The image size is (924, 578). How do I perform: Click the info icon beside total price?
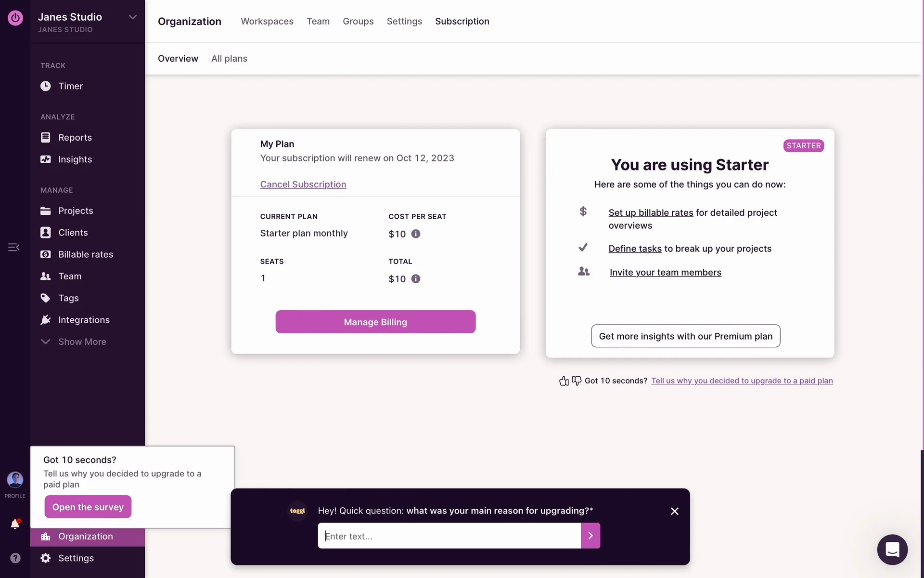pyautogui.click(x=416, y=279)
